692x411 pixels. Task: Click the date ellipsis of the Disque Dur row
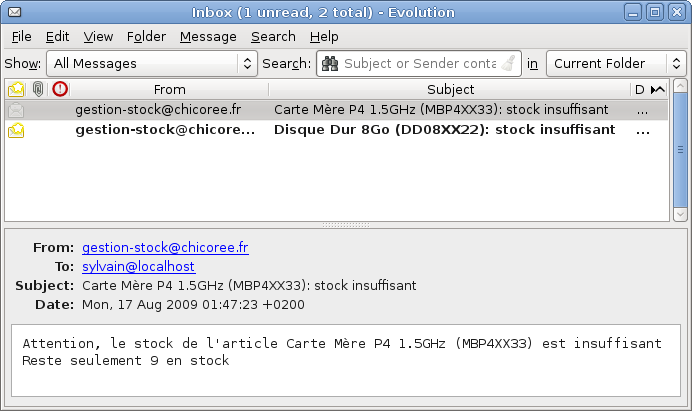[643, 131]
